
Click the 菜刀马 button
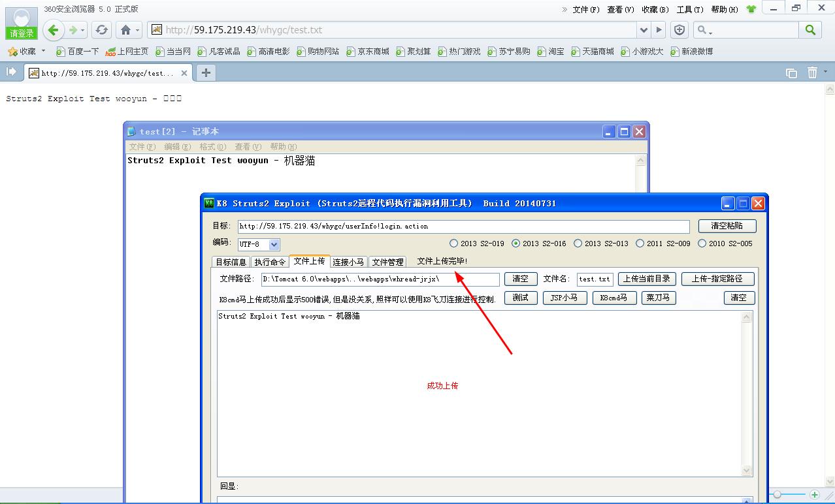click(x=658, y=298)
